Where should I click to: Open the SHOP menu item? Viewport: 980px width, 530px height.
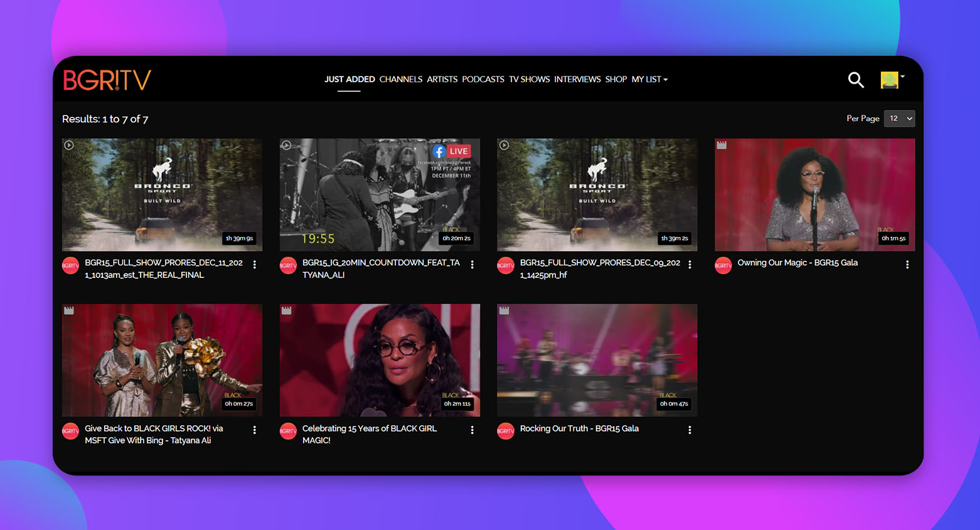click(616, 80)
